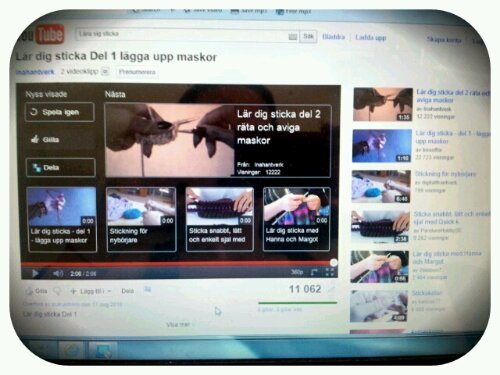Open the 360p quality selector
The image size is (500, 375).
pos(297,272)
